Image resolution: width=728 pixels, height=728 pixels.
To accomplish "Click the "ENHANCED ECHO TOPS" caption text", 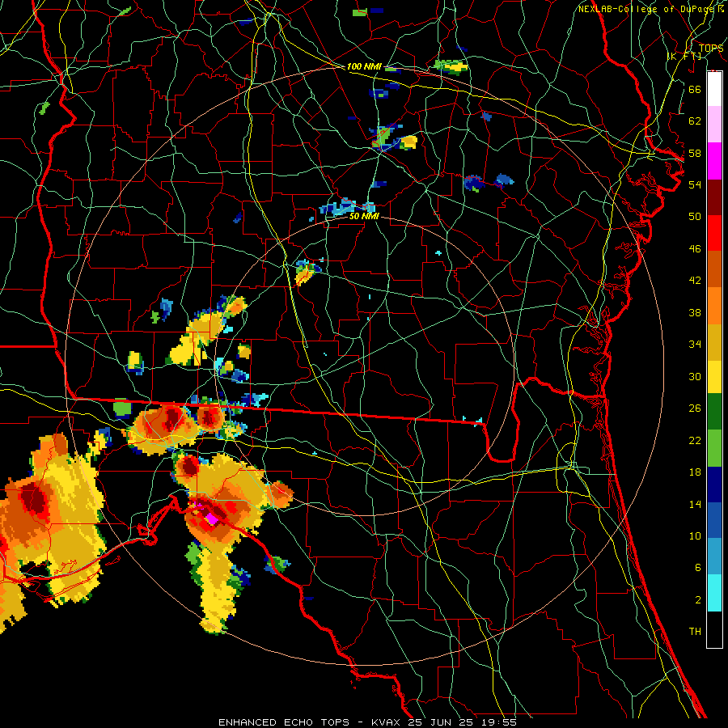I will point(284,722).
